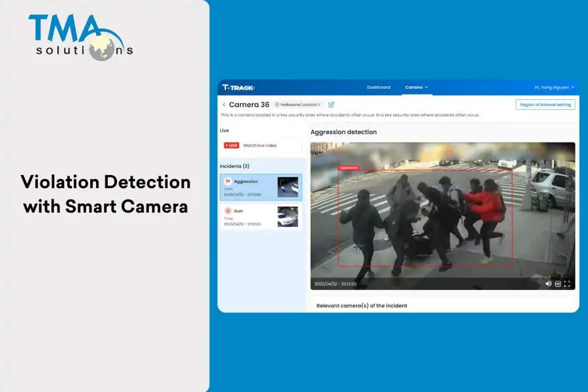Go back using the arrow beside Camera 36

tap(224, 105)
